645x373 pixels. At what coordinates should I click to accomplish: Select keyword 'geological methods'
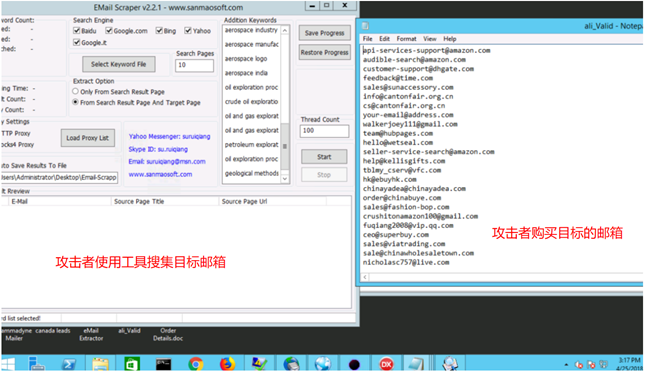252,174
